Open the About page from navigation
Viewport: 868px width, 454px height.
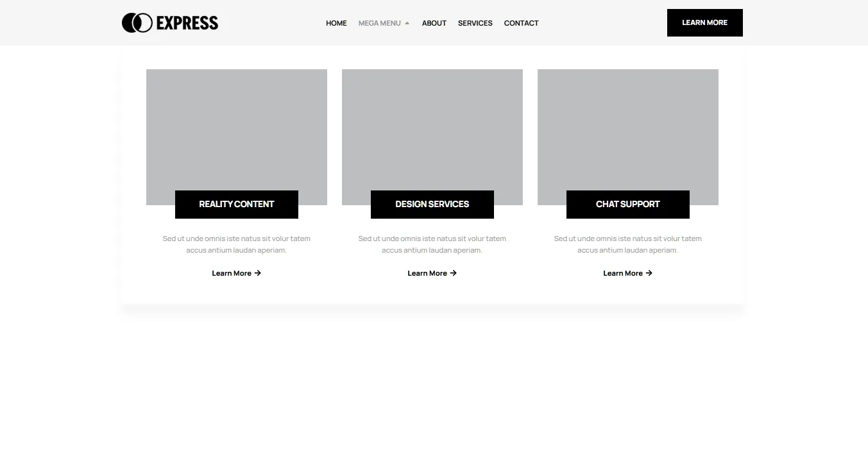click(x=434, y=23)
